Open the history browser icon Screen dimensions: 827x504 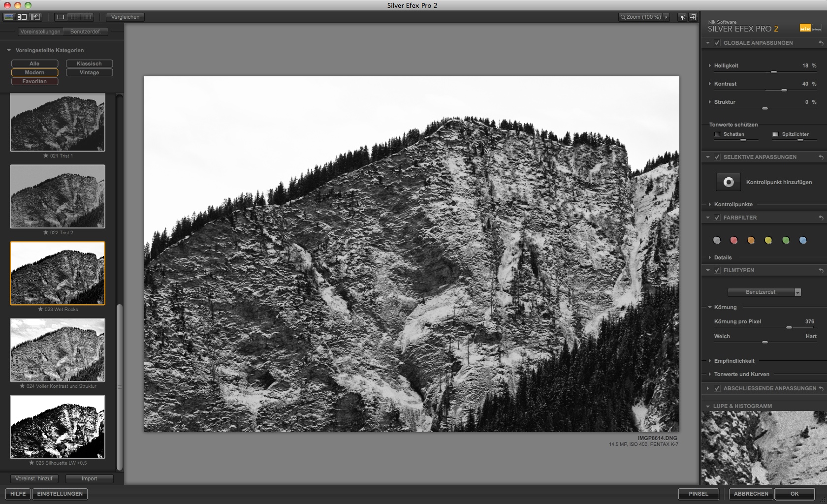[35, 17]
